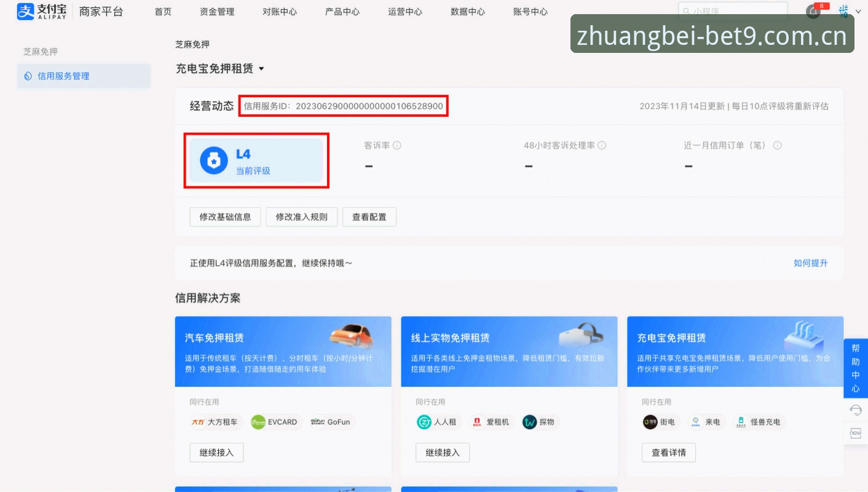Click the 小程序 search field
This screenshot has width=868, height=492.
(x=733, y=11)
